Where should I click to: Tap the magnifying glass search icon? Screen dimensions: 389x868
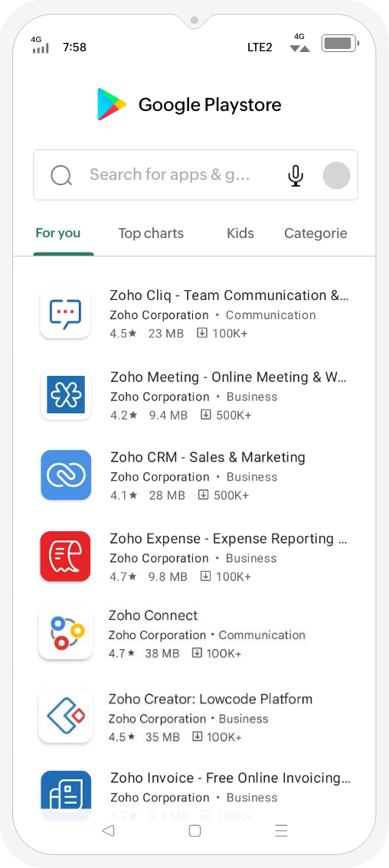click(x=61, y=176)
